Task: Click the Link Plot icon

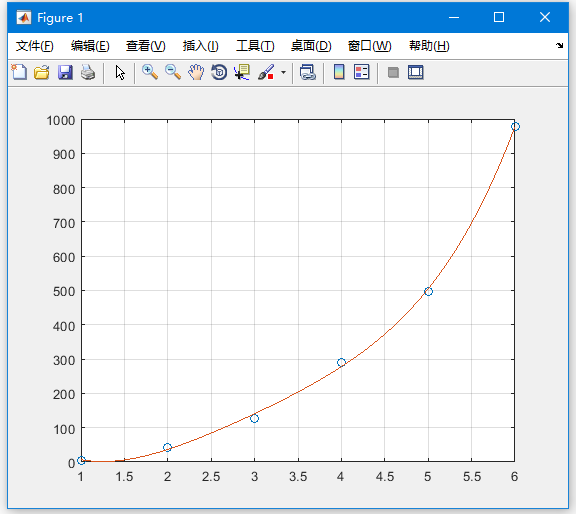Action: pyautogui.click(x=307, y=72)
